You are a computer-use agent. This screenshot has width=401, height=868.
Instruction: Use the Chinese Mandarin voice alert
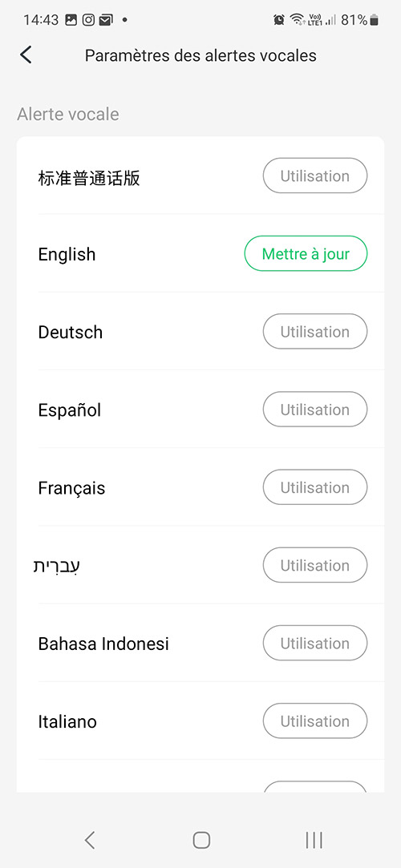tap(315, 176)
